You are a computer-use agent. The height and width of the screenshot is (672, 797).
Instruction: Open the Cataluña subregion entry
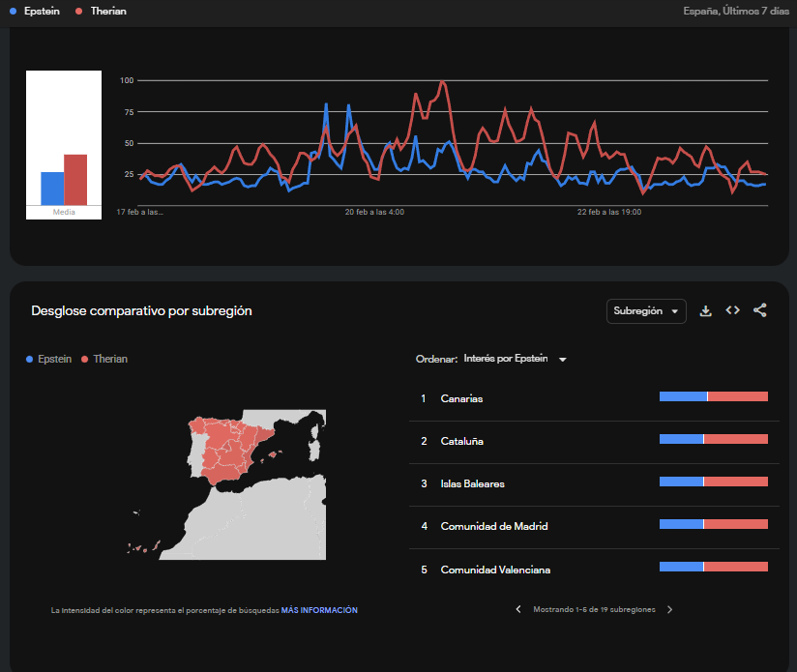point(461,441)
